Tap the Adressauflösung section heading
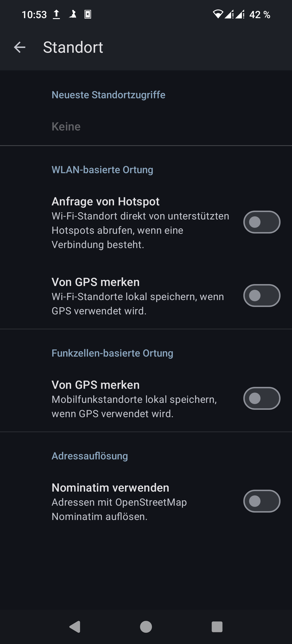 tap(89, 456)
